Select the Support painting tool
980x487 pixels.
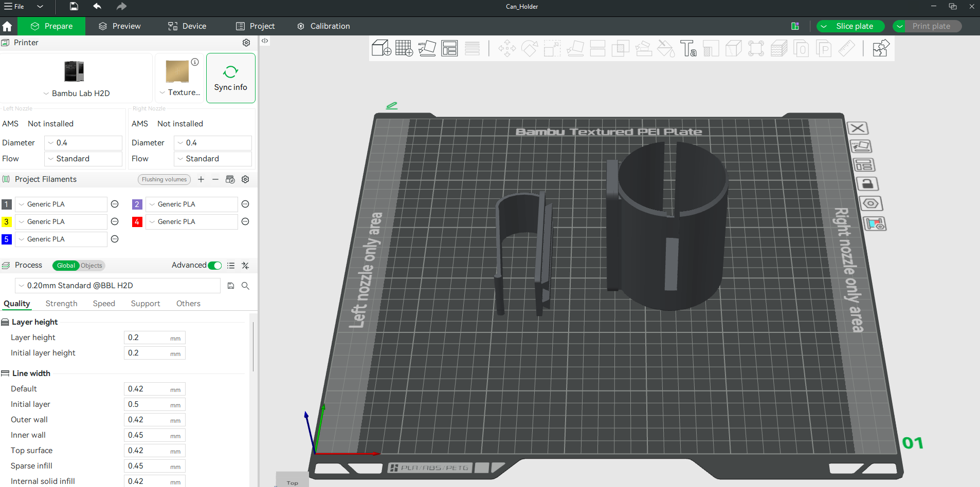pyautogui.click(x=643, y=48)
